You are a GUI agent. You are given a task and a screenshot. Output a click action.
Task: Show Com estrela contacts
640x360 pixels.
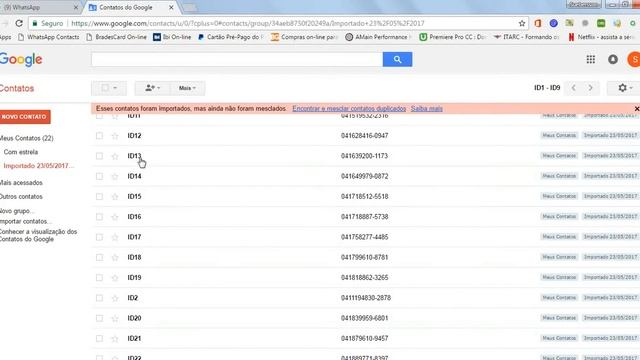tap(21, 152)
